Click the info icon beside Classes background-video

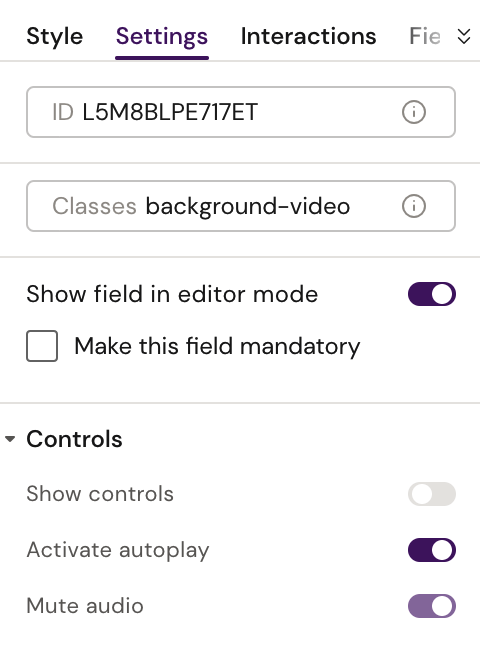coord(414,206)
